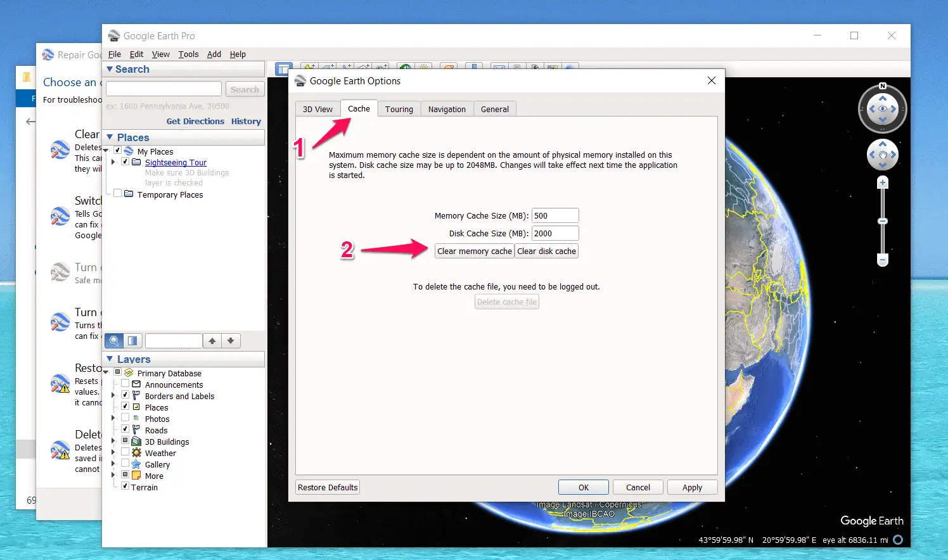Screen dimensions: 948x560
Task: Pan right using move joystick arrow
Action: (894, 155)
